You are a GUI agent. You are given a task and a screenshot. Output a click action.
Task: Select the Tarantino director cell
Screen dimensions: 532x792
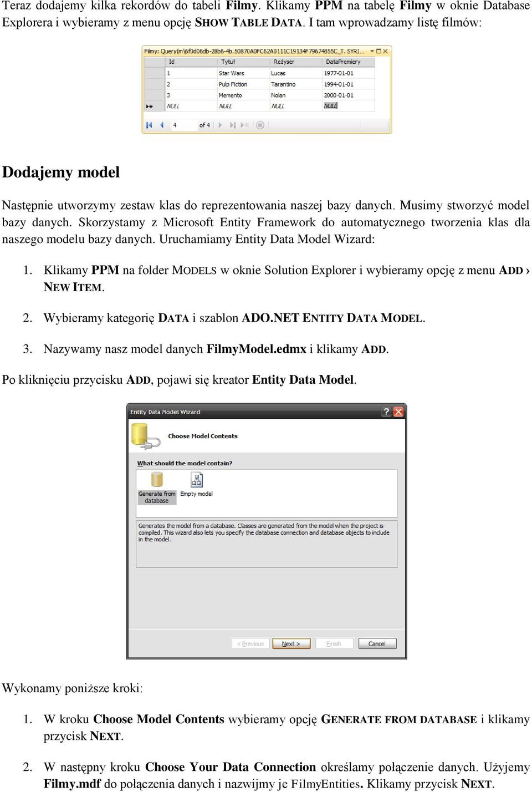(x=296, y=84)
